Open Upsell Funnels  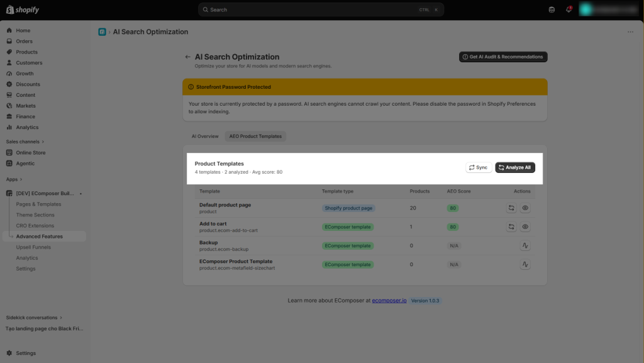(x=33, y=247)
